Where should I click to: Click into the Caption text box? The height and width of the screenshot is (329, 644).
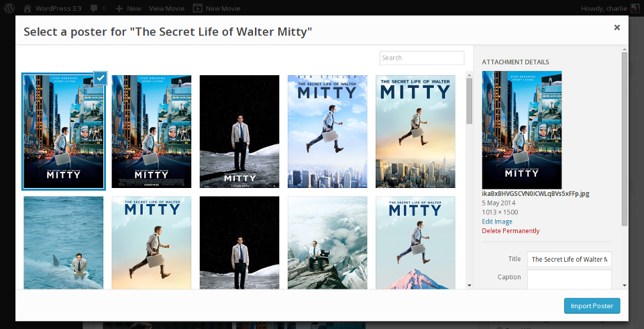pos(569,279)
